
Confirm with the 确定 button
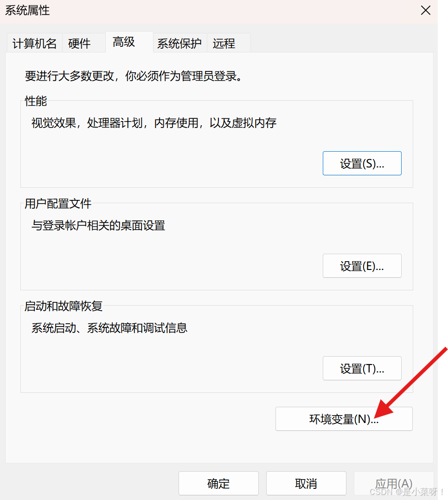point(218,483)
